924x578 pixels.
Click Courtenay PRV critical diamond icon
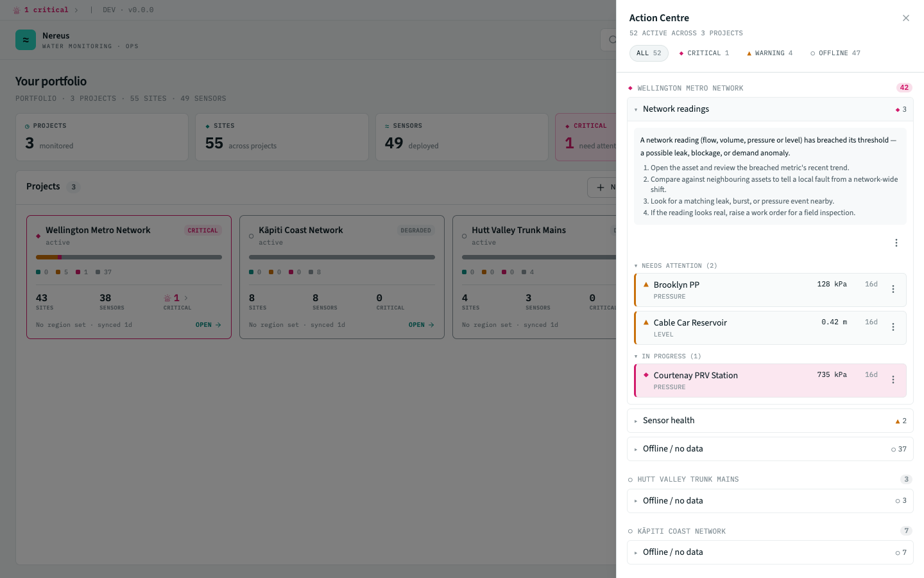coord(646,375)
